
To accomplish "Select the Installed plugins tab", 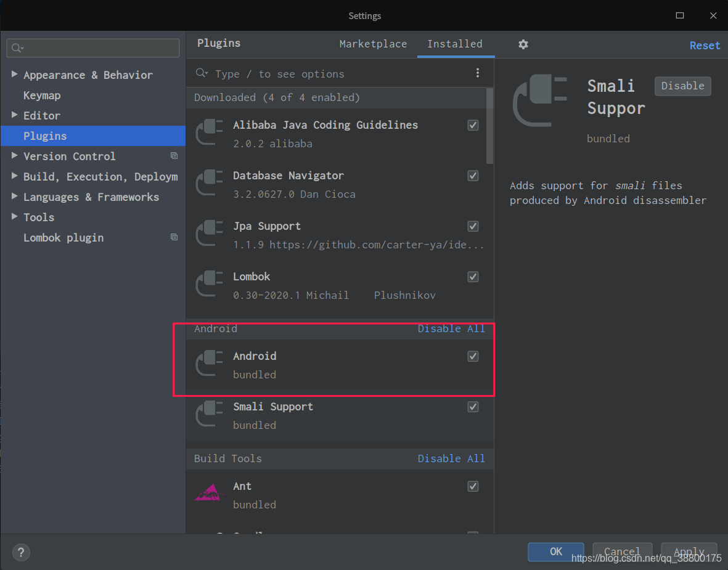I will [455, 44].
